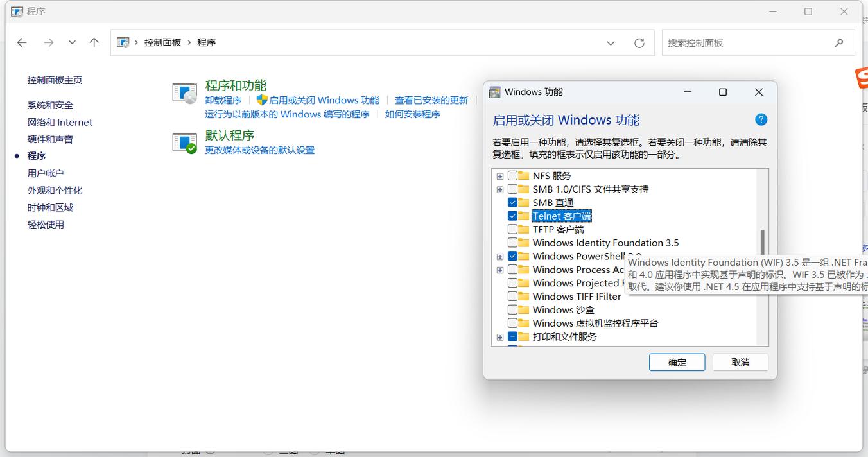The height and width of the screenshot is (457, 868).
Task: Click the 程序和功能 heading link
Action: click(x=236, y=85)
